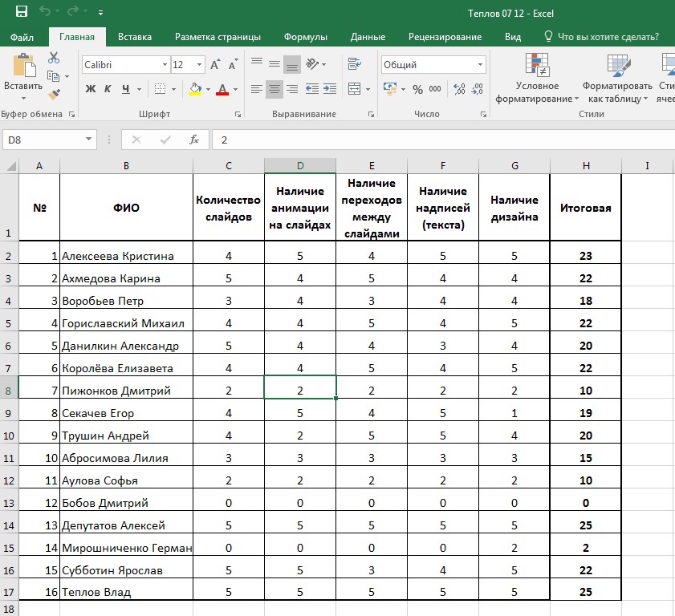The width and height of the screenshot is (675, 616).
Task: Toggle bold (Ж) formatting
Action: pos(91,89)
